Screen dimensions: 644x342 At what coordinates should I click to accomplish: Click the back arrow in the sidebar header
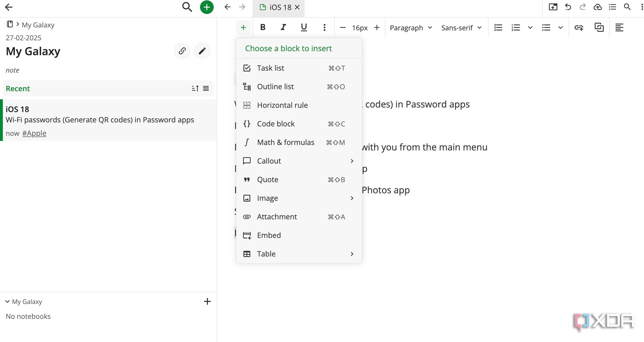[x=9, y=7]
